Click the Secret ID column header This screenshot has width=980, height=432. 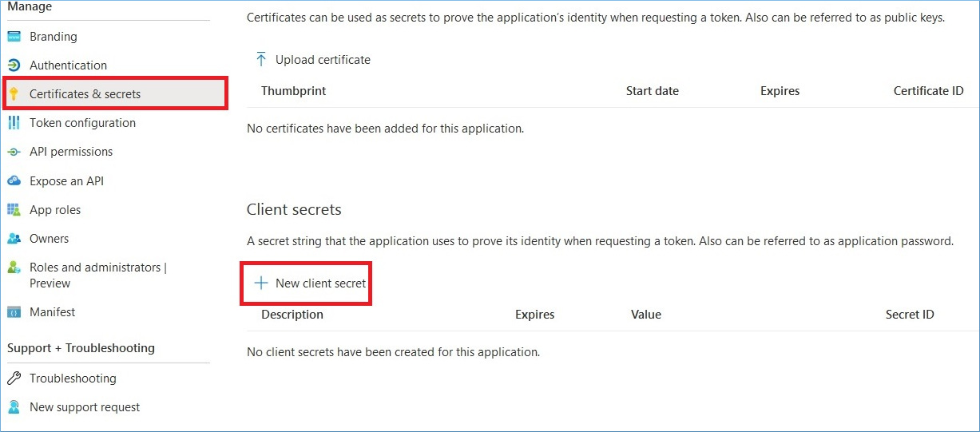[x=910, y=315]
